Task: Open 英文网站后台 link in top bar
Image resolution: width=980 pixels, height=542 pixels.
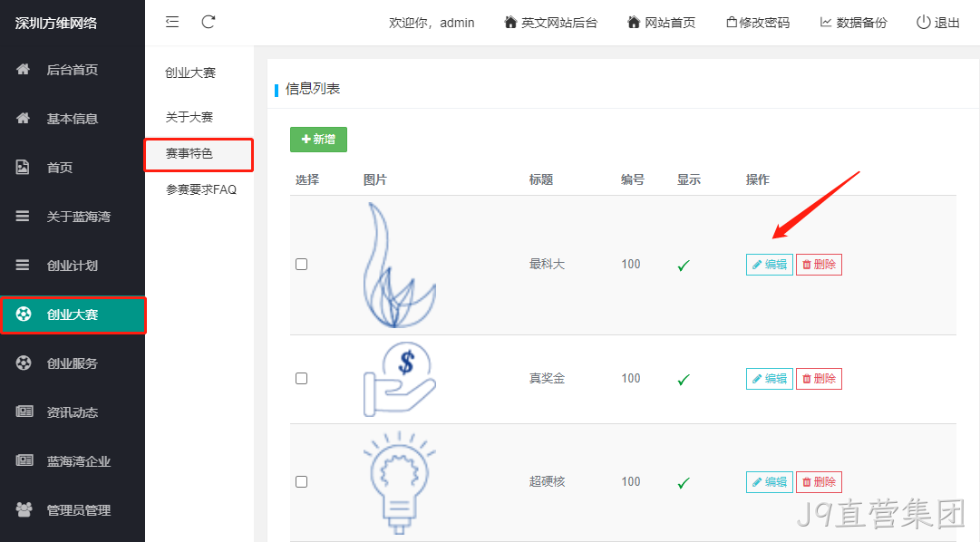Action: 550,23
